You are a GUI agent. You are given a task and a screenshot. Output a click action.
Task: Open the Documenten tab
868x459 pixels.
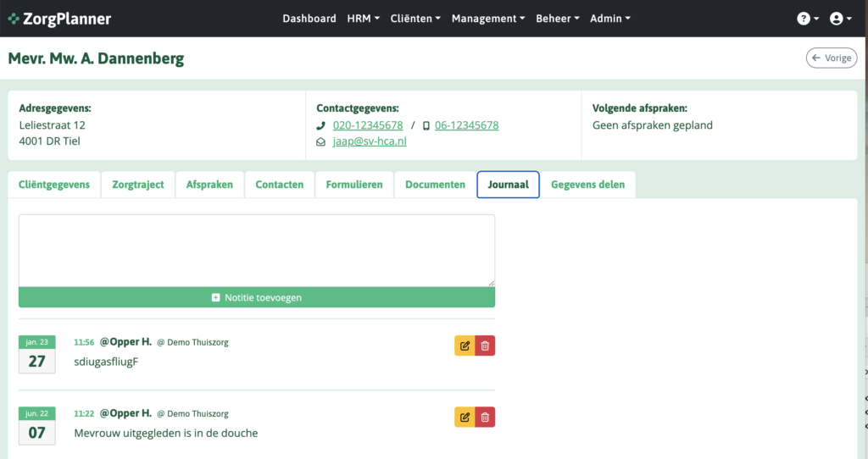click(435, 185)
